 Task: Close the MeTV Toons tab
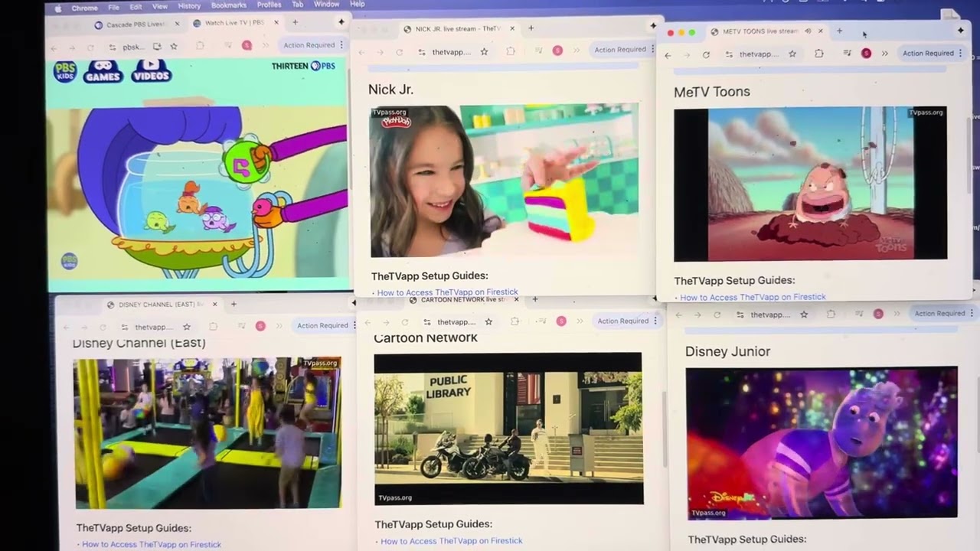click(820, 31)
